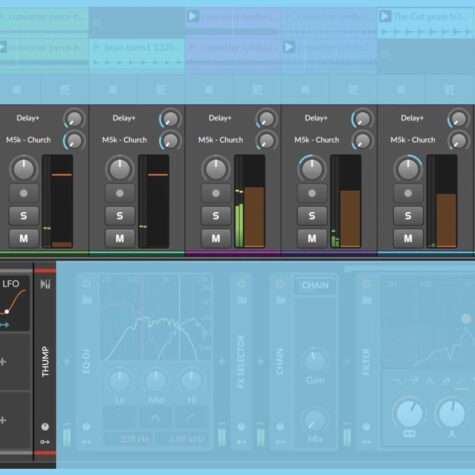Click the LFO modulator routing arrow icon
Viewport: 475px width, 475px height.
pyautogui.click(x=4, y=325)
